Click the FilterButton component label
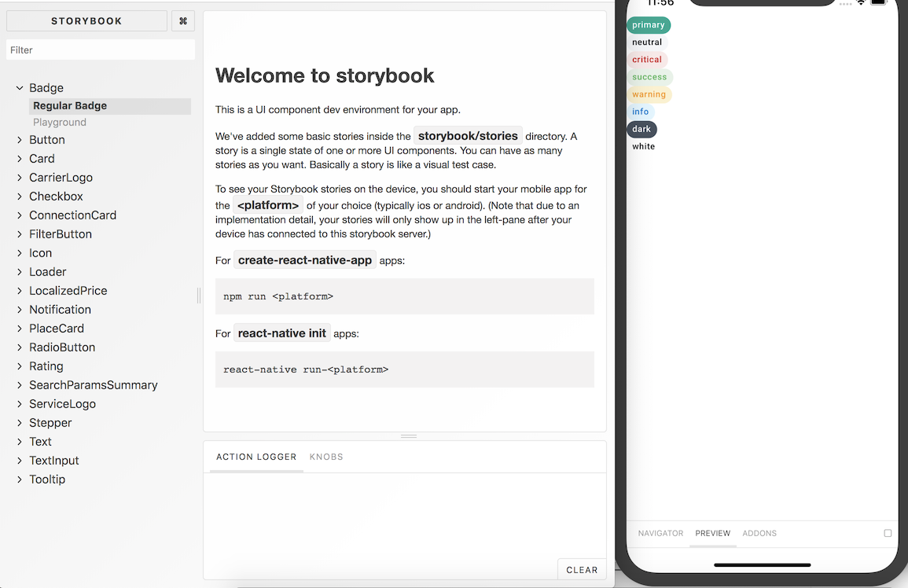 pyautogui.click(x=61, y=234)
